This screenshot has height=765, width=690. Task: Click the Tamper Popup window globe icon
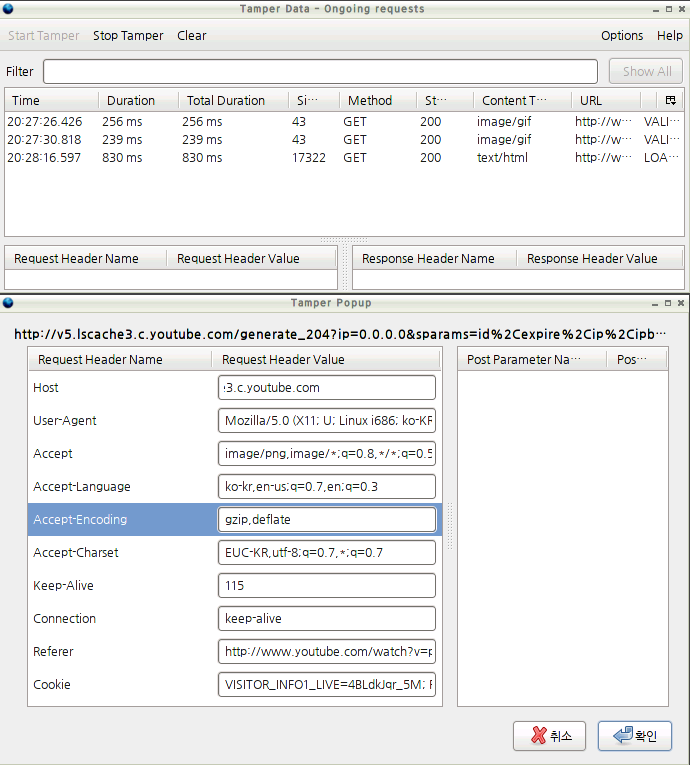point(8,303)
